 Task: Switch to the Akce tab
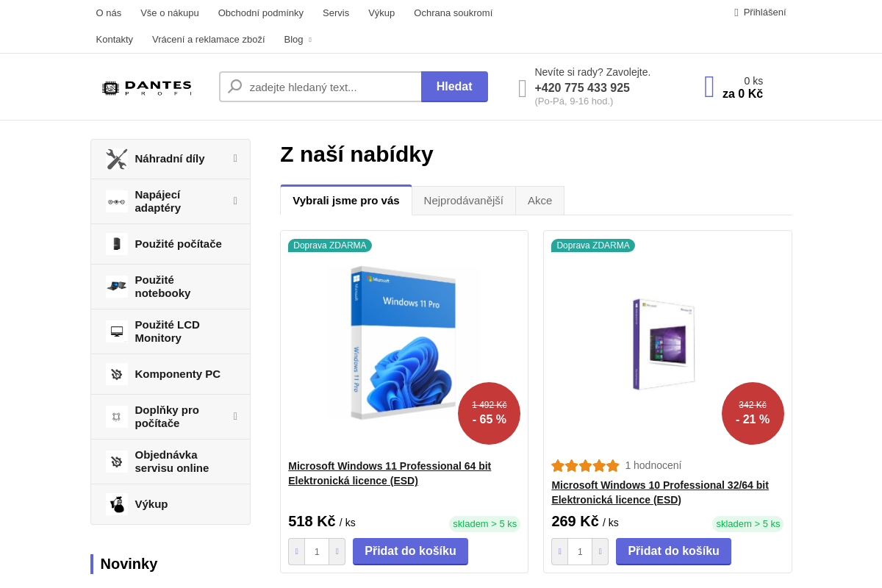tap(539, 201)
